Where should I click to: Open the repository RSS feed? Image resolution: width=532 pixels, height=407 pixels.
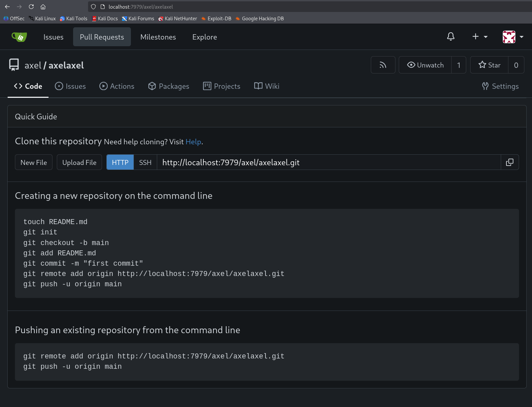(383, 65)
